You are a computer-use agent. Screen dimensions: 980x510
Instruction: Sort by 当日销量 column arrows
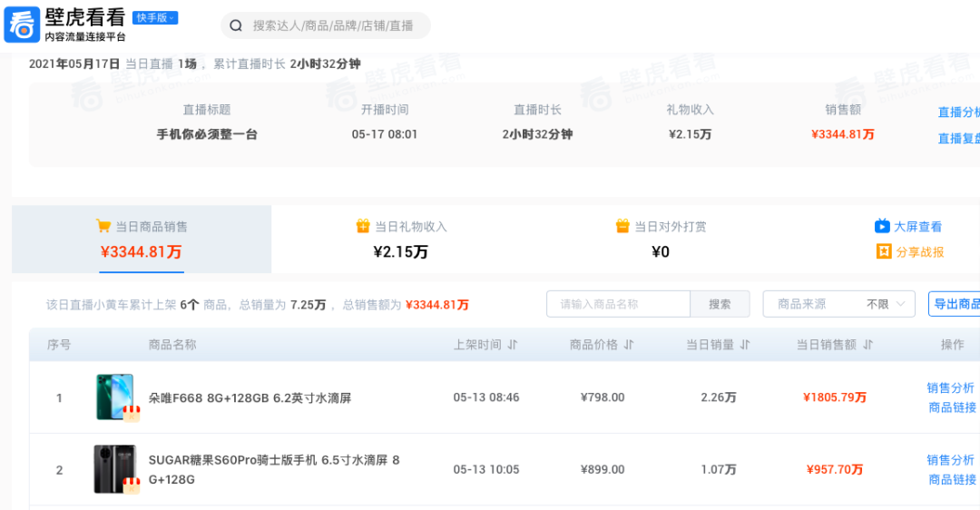click(x=745, y=345)
